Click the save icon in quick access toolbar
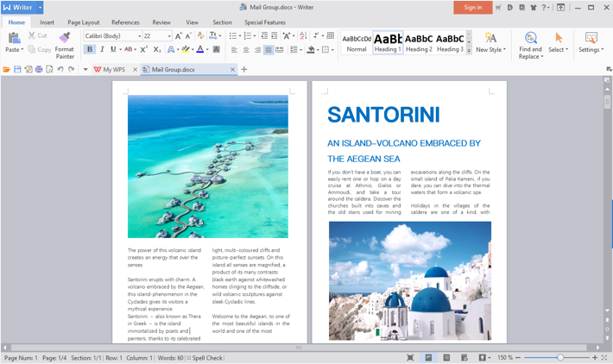This screenshot has height=364, width=613. click(17, 70)
